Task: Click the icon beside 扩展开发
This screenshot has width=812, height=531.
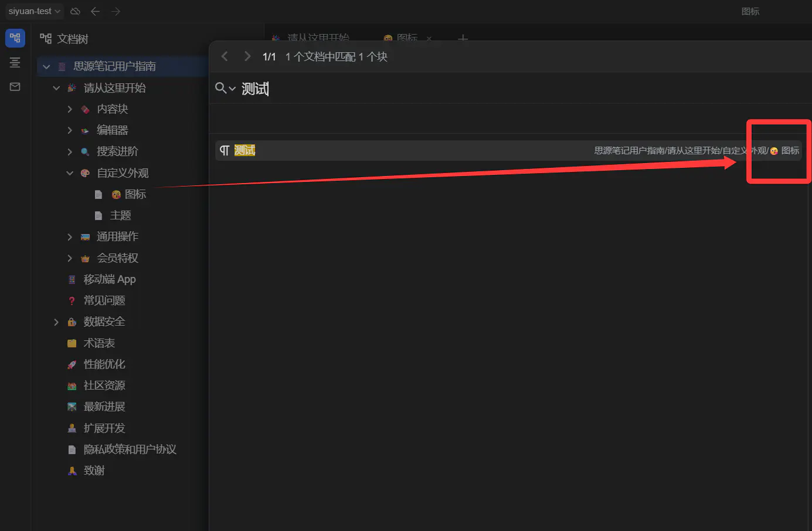Action: (x=72, y=428)
